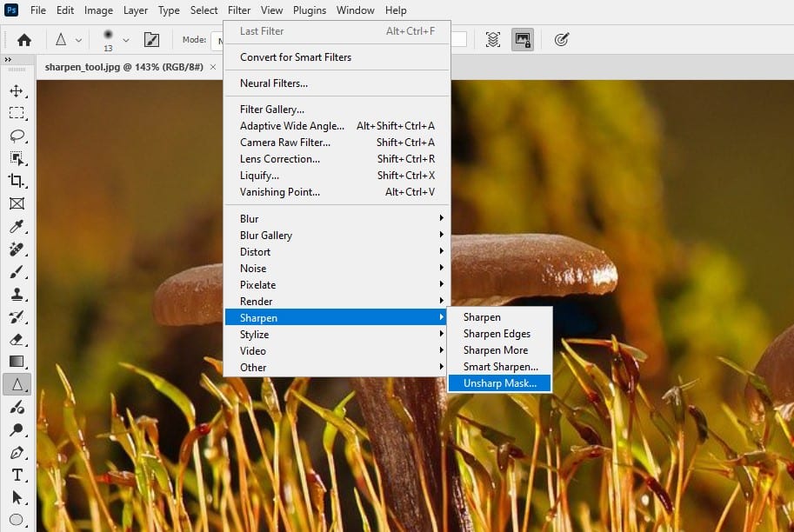The width and height of the screenshot is (794, 532).
Task: Toggle the brush settings panel button
Action: (151, 40)
